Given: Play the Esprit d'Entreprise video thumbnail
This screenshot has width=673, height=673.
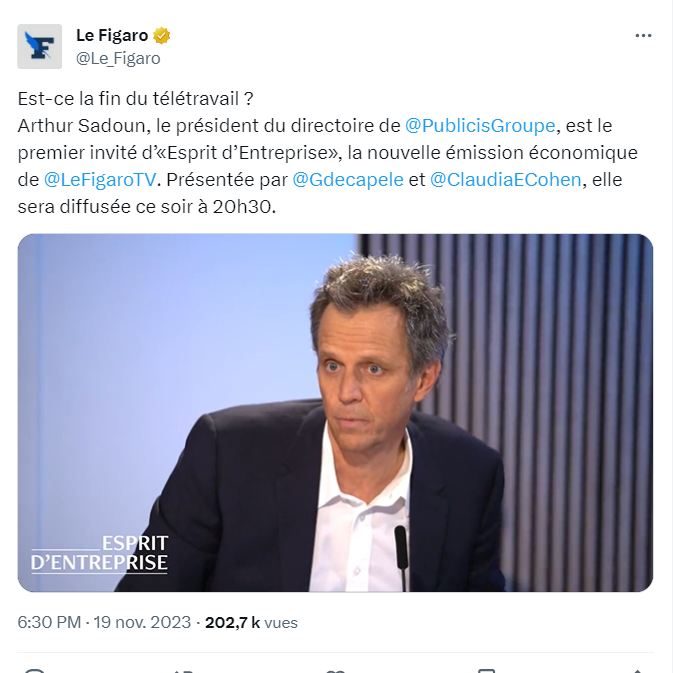Looking at the screenshot, I should (335, 413).
